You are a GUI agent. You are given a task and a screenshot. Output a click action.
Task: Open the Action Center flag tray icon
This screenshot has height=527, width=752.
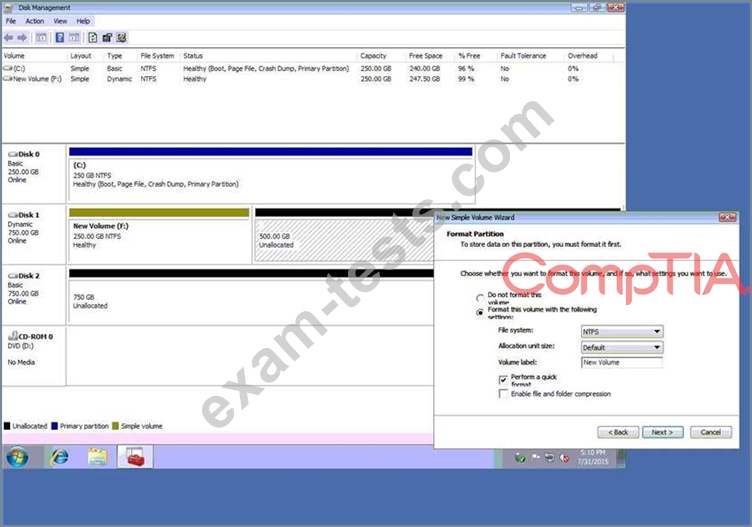coord(536,457)
